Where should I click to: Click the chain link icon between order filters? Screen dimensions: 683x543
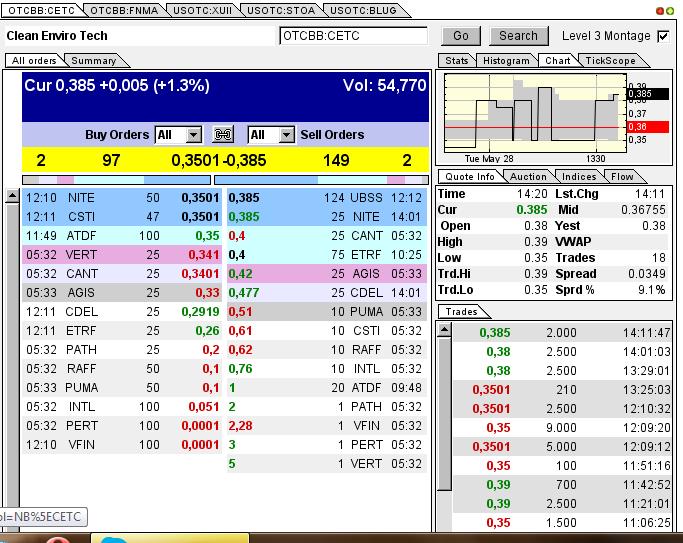223,135
